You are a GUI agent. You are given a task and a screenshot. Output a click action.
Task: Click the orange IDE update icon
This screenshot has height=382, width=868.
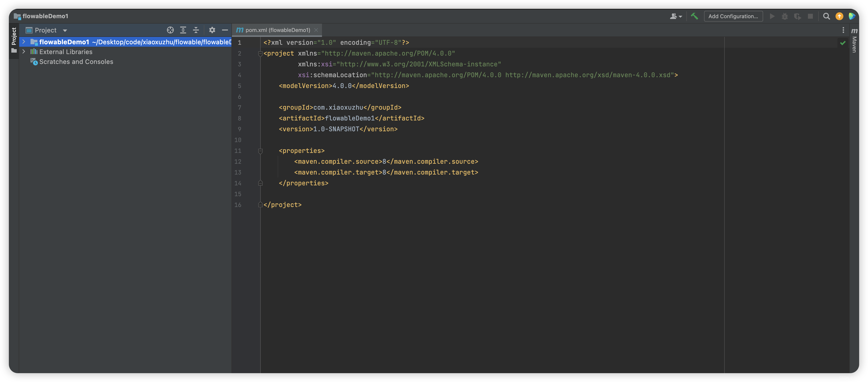839,16
